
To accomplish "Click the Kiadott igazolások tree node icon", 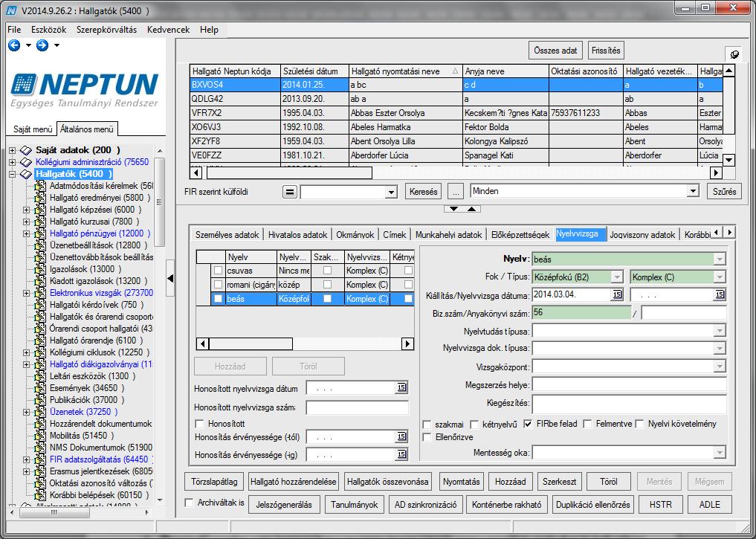I will click(x=40, y=281).
